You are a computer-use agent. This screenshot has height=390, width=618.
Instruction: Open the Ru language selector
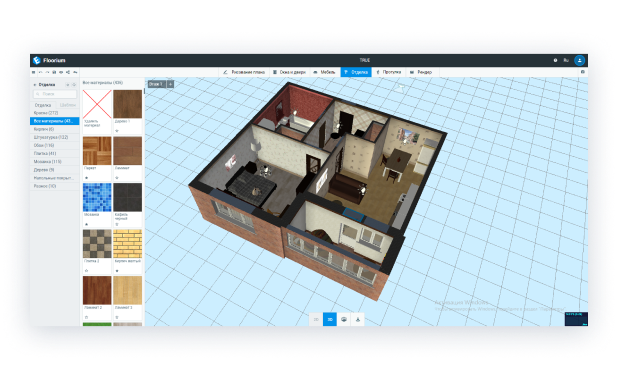click(566, 60)
